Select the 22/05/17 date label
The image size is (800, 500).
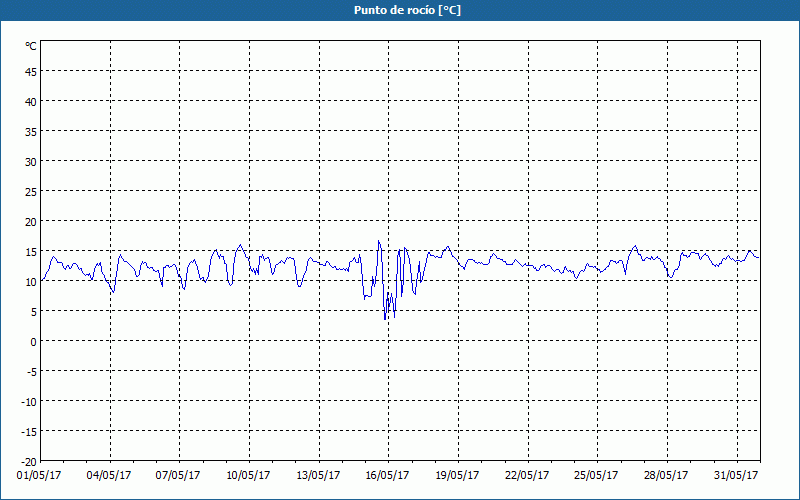tap(527, 476)
